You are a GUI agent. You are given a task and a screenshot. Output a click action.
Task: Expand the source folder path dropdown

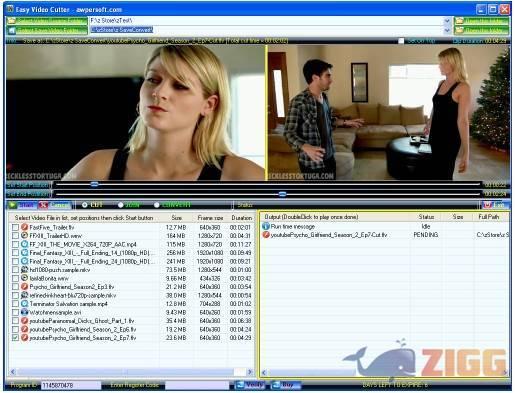coord(447,21)
